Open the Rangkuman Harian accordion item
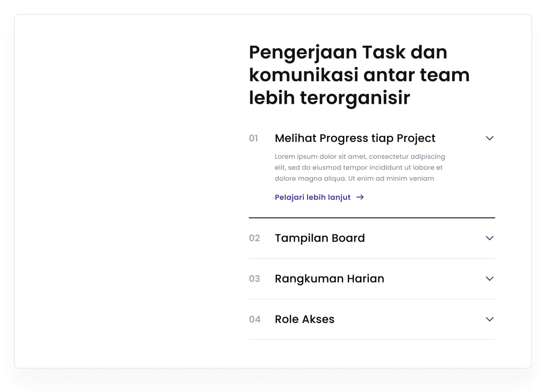 (x=329, y=279)
